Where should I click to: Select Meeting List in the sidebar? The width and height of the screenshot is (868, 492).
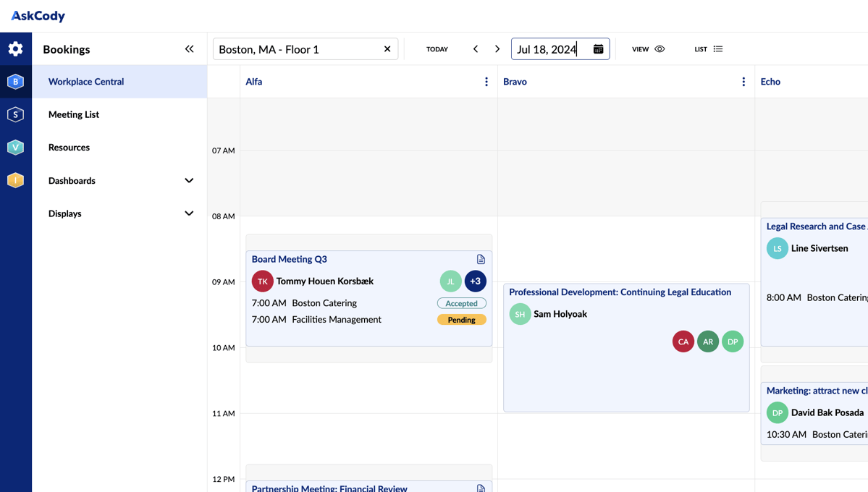[x=75, y=114]
